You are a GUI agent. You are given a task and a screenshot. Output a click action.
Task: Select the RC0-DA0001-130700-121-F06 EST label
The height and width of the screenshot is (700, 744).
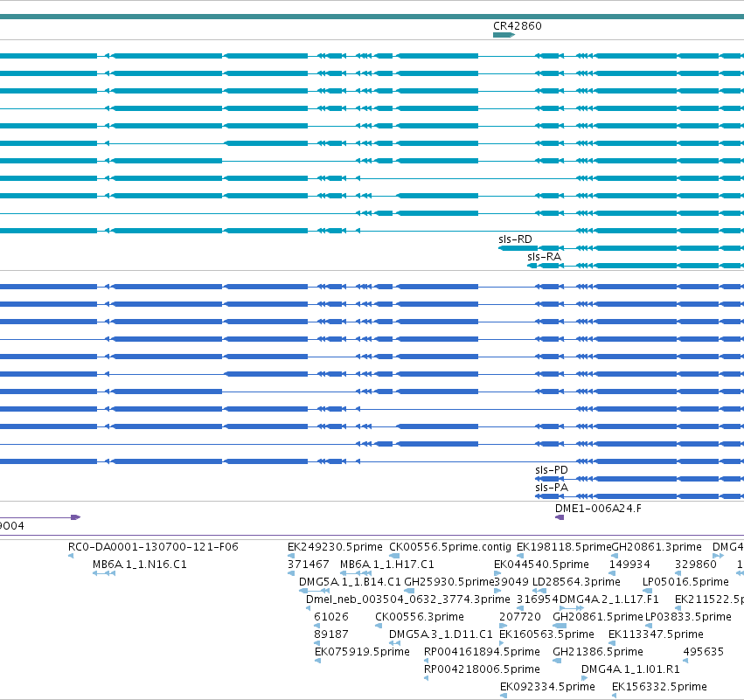coord(153,547)
